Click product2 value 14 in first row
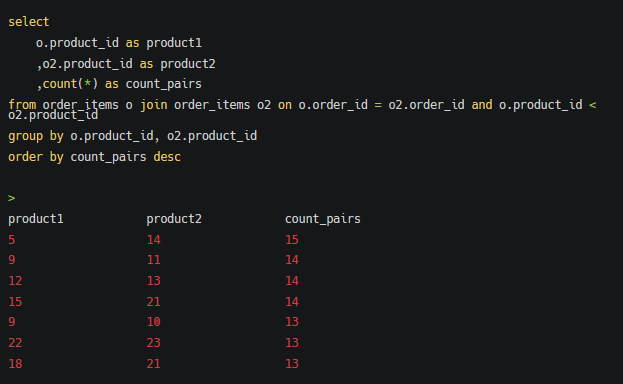The image size is (623, 384). click(x=153, y=240)
